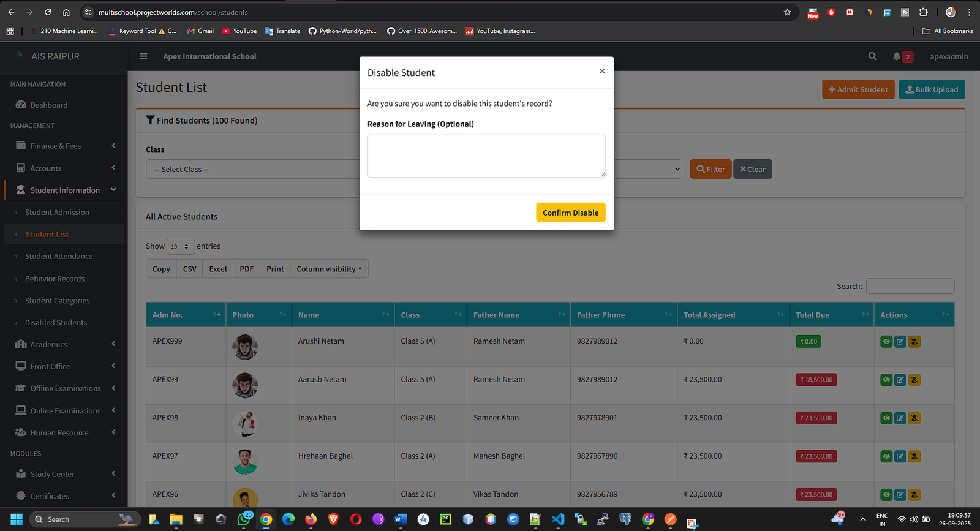Go to Student Attendance sidebar item

(59, 257)
